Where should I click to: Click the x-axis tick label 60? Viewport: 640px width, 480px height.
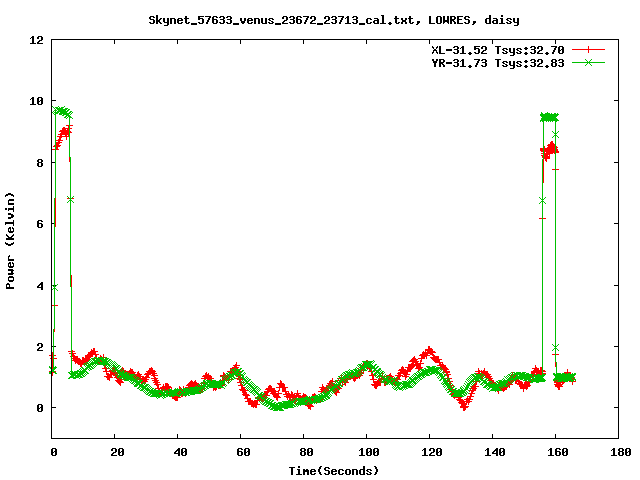pyautogui.click(x=243, y=452)
